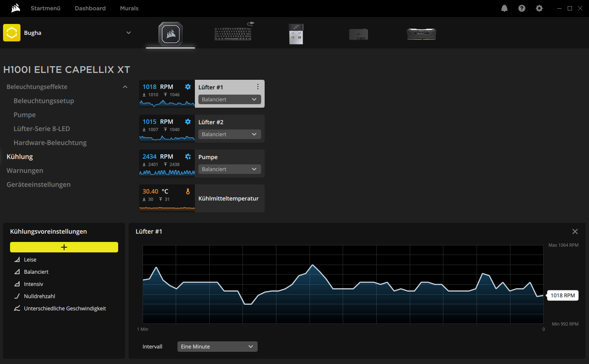This screenshot has width=589, height=364.
Task: Select the Unterschiedliche Geschwindigkeit preset
Action: pos(65,308)
